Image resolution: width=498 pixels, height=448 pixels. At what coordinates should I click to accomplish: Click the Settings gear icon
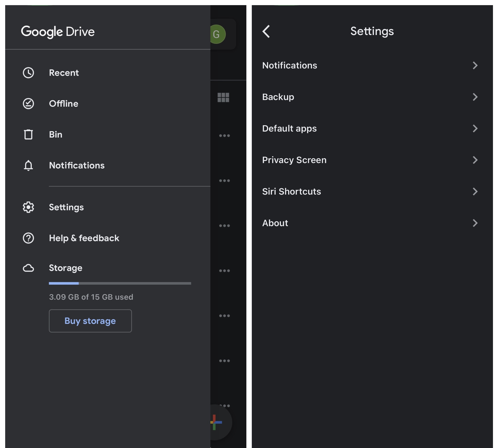28,207
